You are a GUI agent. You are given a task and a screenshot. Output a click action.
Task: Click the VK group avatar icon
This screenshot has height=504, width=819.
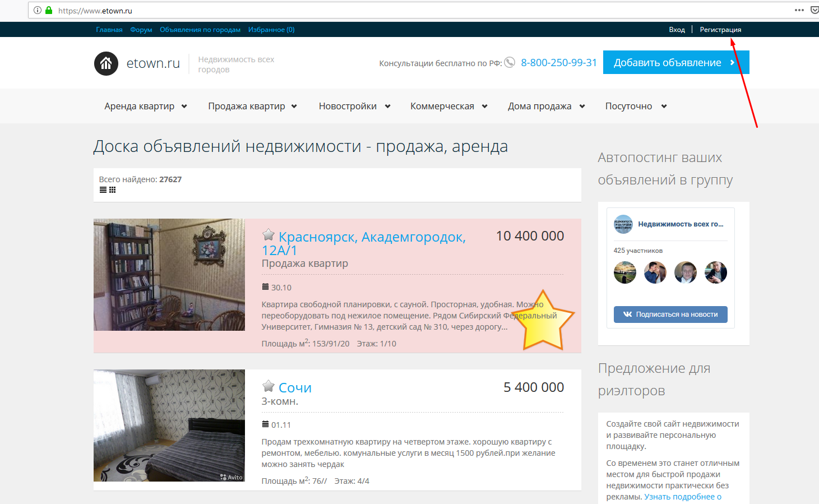(x=623, y=224)
